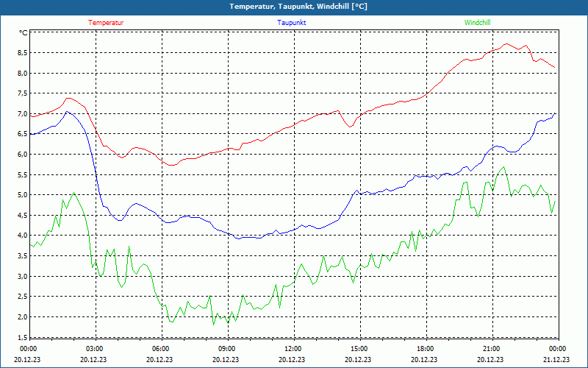Click the 09:00 time axis label
The width and height of the screenshot is (588, 368).
(x=227, y=349)
